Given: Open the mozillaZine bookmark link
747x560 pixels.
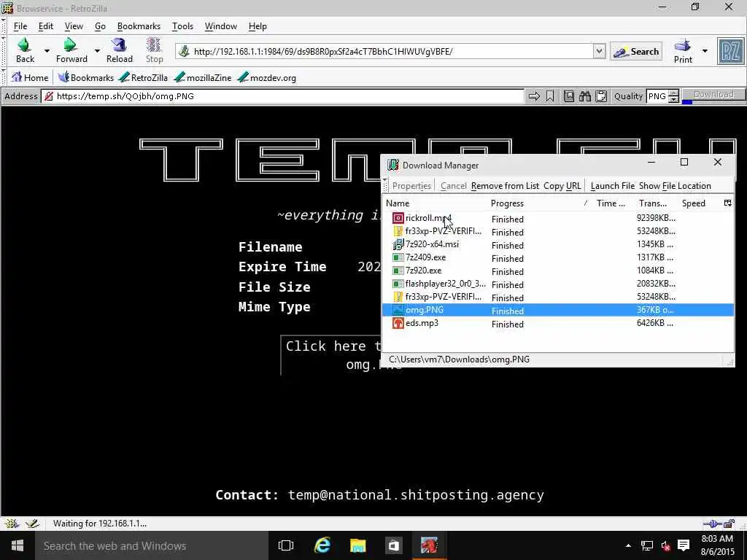Looking at the screenshot, I should tap(203, 77).
